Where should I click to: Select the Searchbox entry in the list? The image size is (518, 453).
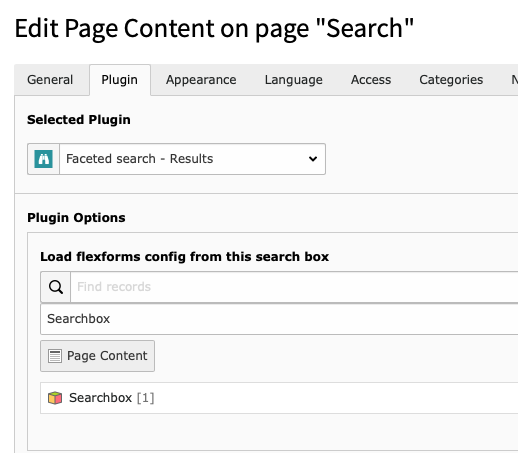(x=279, y=319)
